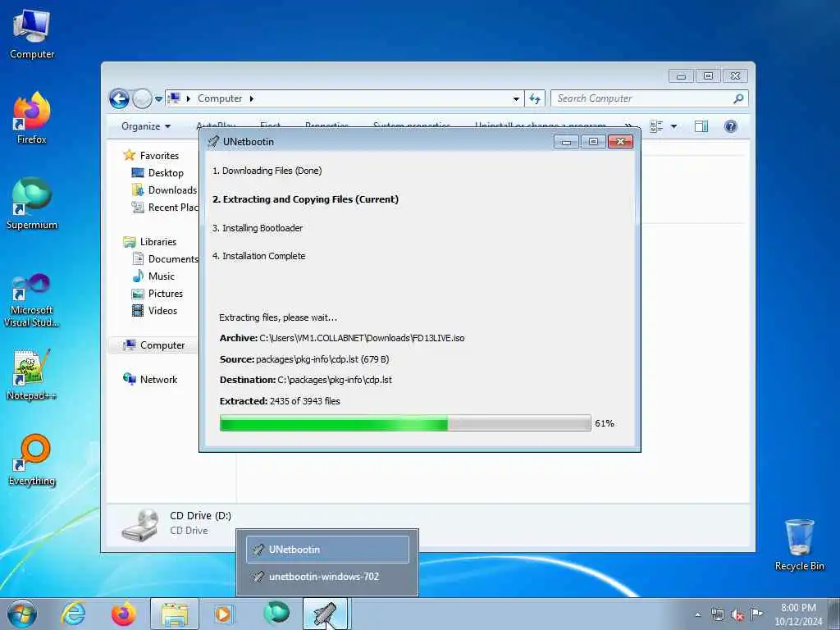Select Music library
Screen dimensions: 840x630
coord(153,276)
